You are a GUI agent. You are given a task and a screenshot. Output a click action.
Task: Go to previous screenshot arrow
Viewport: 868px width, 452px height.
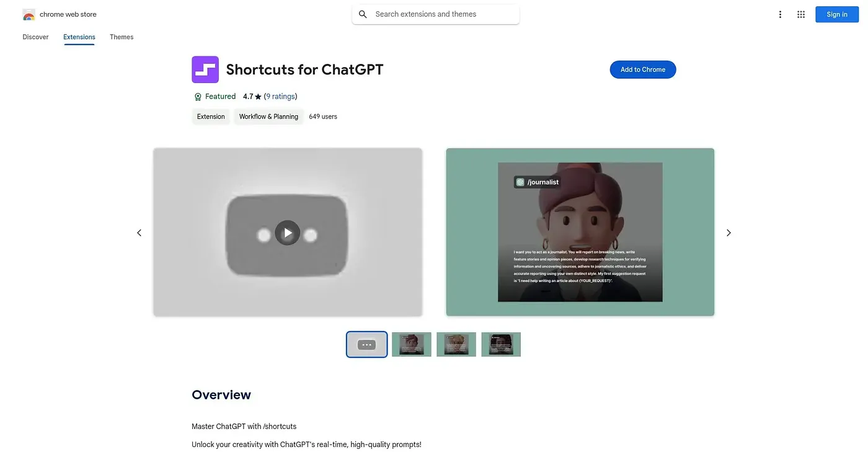[x=139, y=233]
